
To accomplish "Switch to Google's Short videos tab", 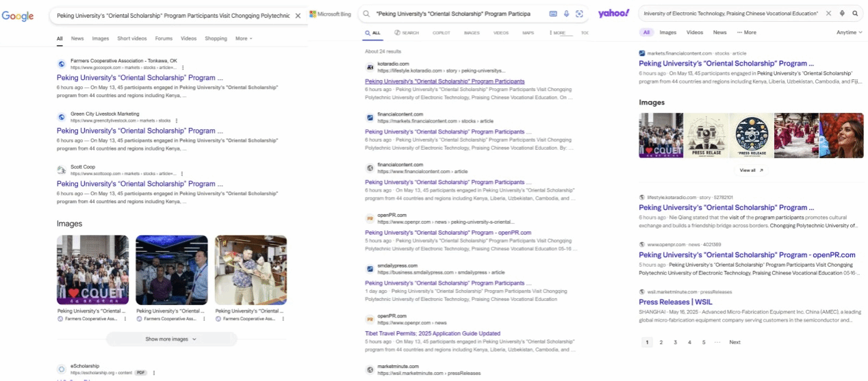I will [132, 38].
